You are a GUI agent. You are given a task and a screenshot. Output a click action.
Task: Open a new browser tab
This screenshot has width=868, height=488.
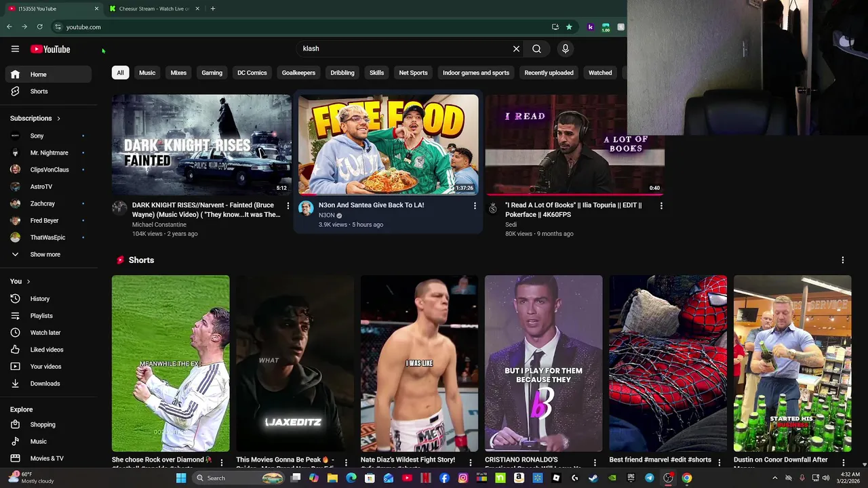[x=213, y=9]
